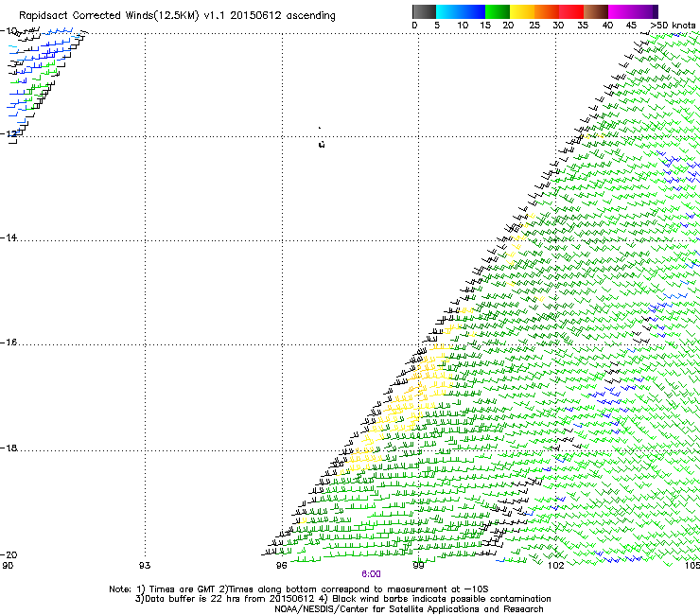The image size is (700, 615).
Task: Click the brown segment of the legend bar
Action: [596, 11]
